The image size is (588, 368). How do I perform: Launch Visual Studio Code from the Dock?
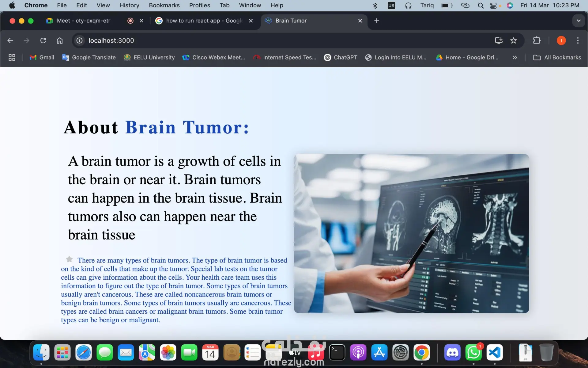495,352
